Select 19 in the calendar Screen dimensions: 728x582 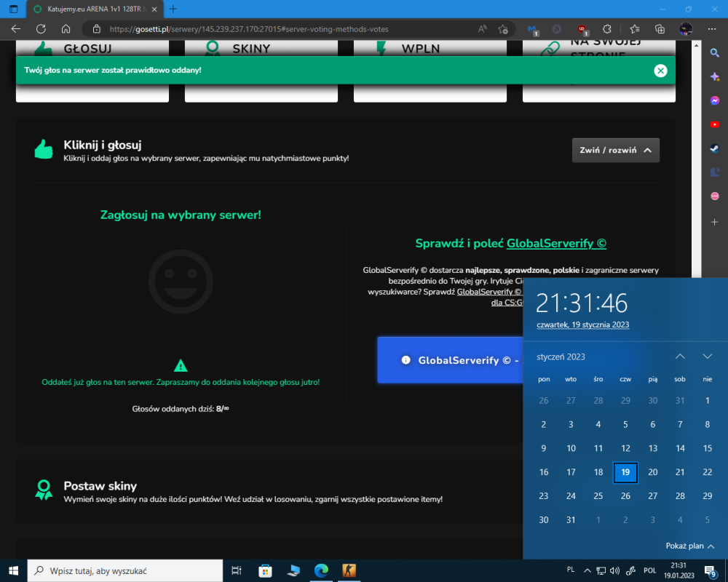[x=625, y=472]
